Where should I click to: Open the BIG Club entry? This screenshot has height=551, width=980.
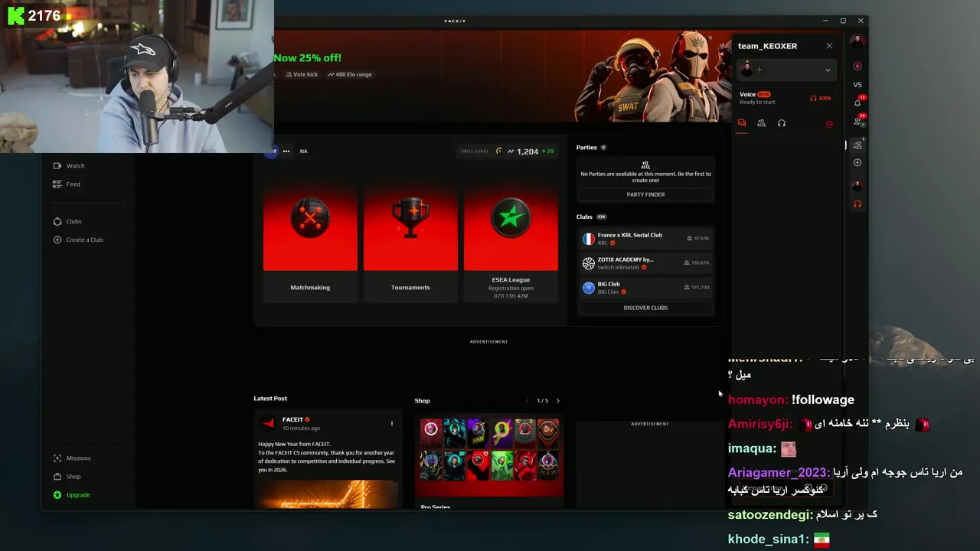point(645,288)
